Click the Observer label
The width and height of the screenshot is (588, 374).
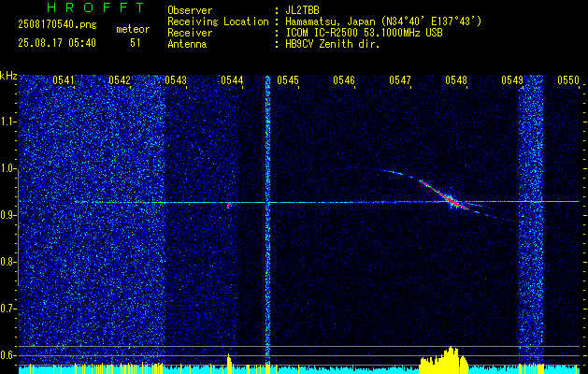(190, 10)
